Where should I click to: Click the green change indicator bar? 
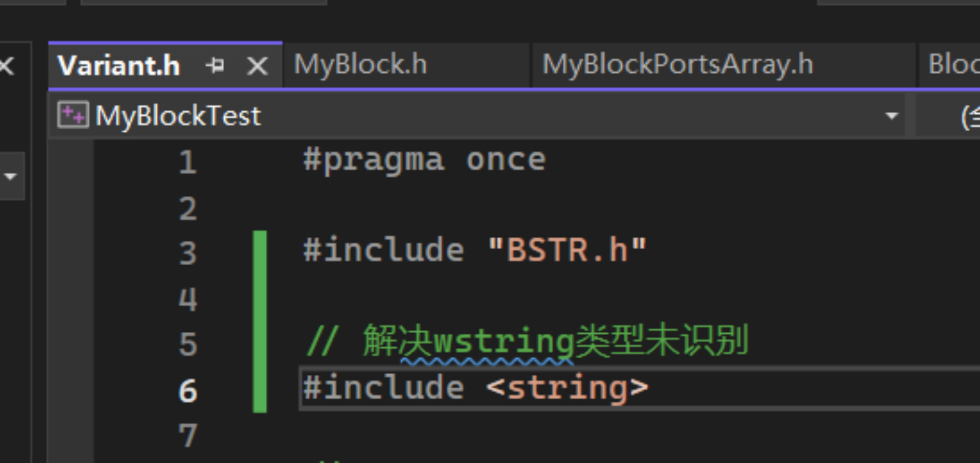click(x=260, y=322)
